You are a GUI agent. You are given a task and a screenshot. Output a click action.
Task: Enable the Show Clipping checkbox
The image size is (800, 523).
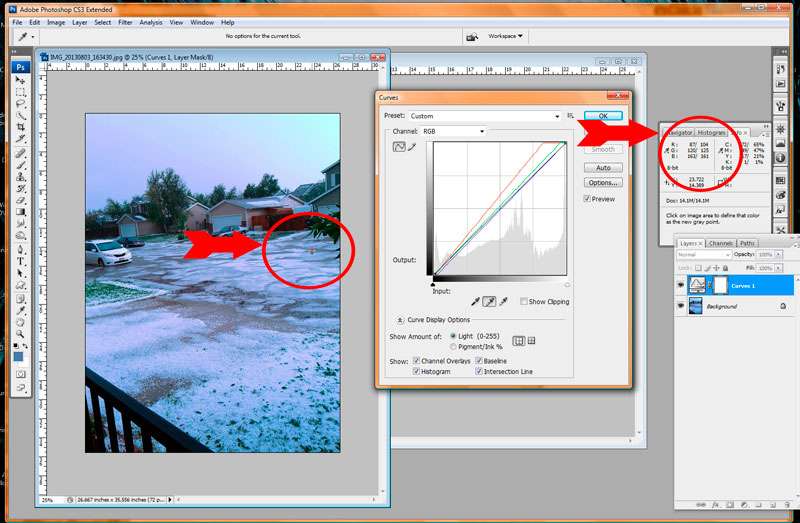coord(523,302)
